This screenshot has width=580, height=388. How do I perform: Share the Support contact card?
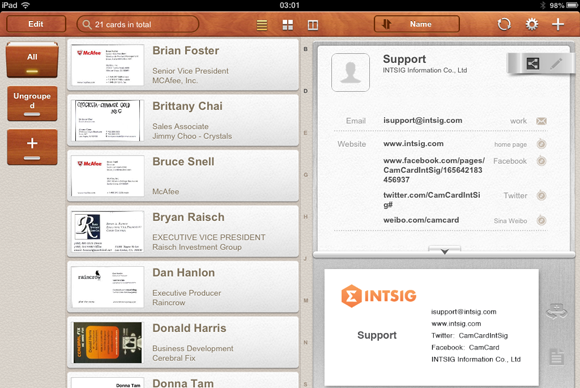point(532,64)
